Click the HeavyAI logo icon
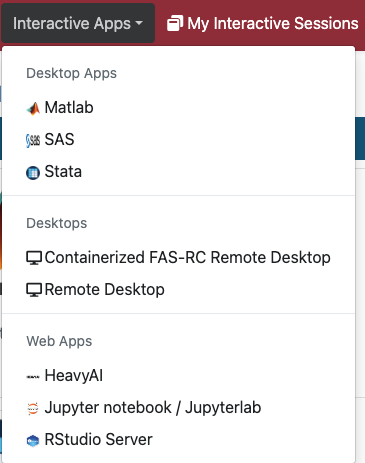Image resolution: width=365 pixels, height=463 pixels. pyautogui.click(x=33, y=377)
